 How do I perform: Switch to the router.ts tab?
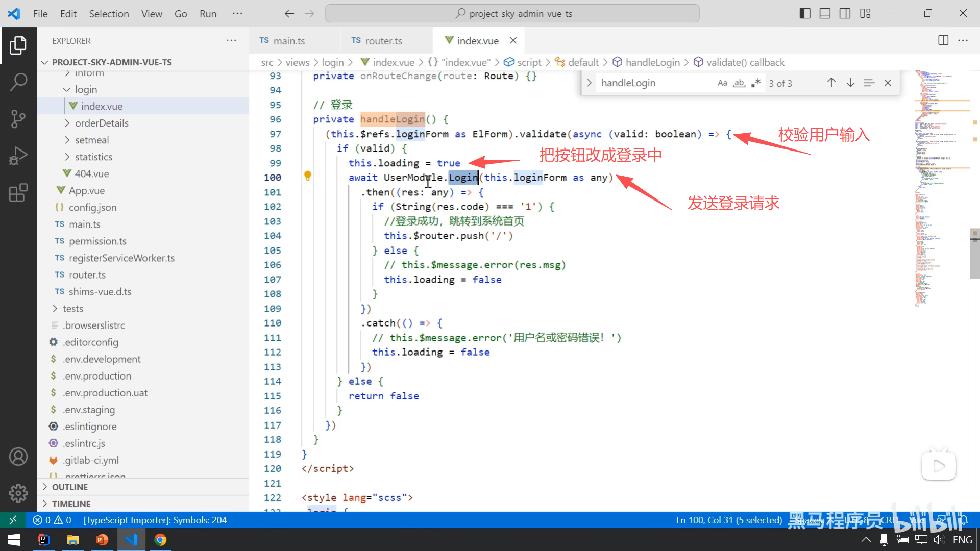click(x=383, y=41)
